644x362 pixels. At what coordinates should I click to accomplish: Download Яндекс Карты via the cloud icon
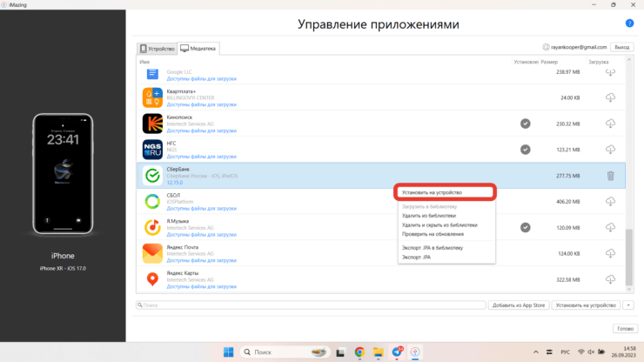610,279
